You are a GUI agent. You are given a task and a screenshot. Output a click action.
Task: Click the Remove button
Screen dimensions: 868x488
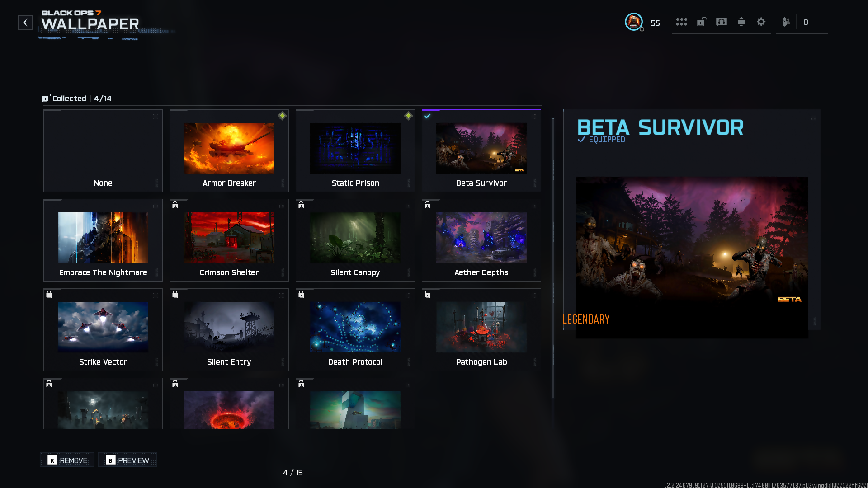(67, 460)
